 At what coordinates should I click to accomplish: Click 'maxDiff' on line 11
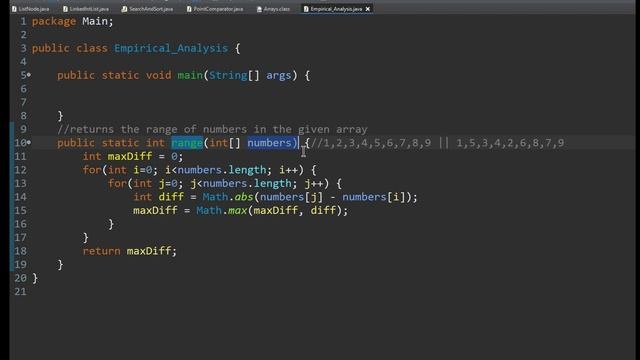coord(130,156)
